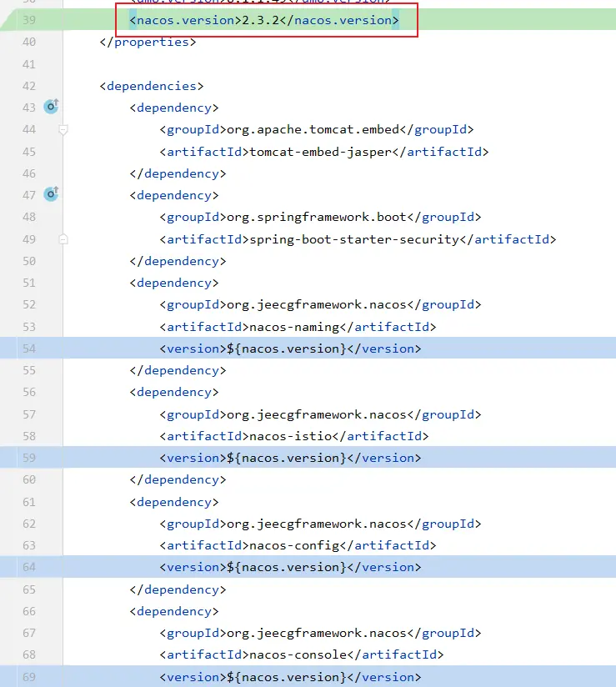Click the nacos-console artifactId text
This screenshot has width=616, height=687.
298,654
